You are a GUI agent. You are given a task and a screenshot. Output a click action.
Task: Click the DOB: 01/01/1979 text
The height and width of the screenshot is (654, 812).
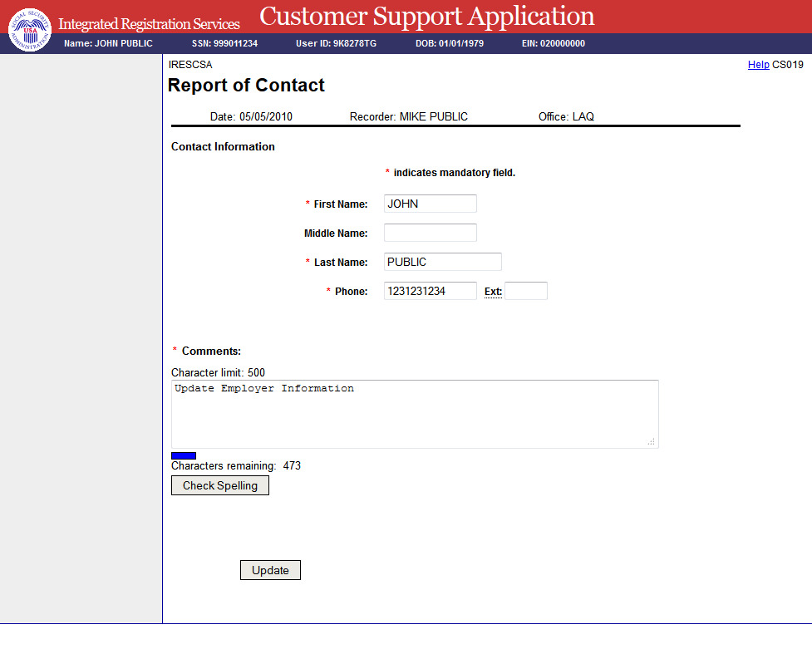pos(450,43)
